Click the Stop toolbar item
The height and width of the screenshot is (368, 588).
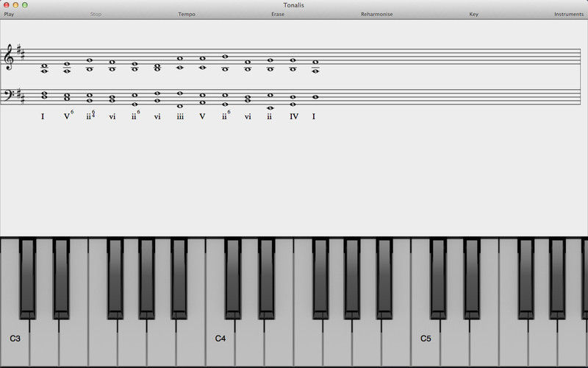tap(96, 14)
